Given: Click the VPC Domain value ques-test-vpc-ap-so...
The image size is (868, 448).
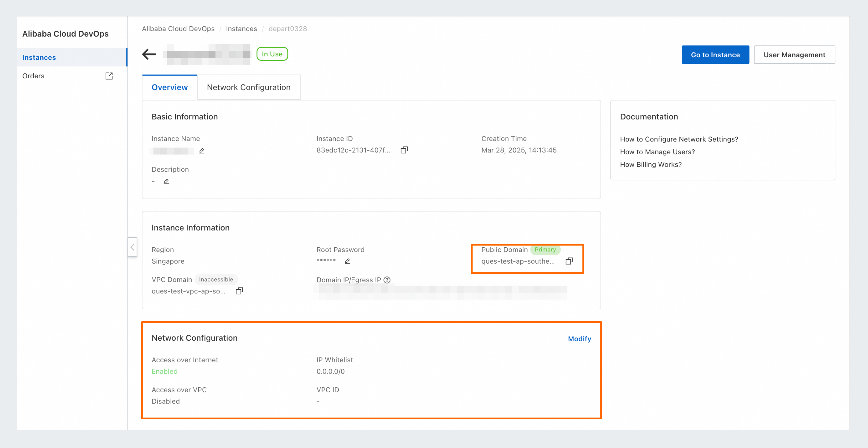Looking at the screenshot, I should [188, 291].
